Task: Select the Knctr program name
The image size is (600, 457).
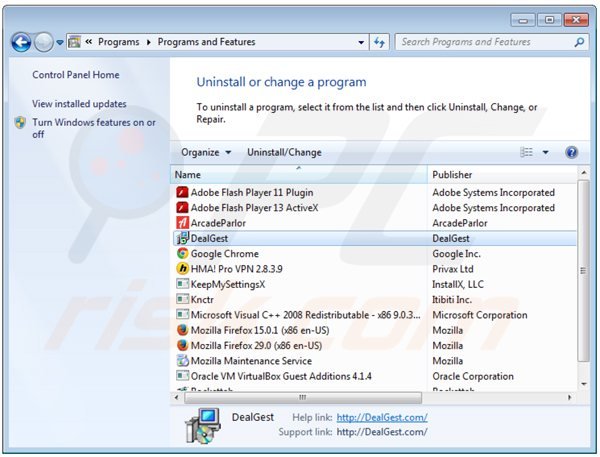Action: (202, 300)
